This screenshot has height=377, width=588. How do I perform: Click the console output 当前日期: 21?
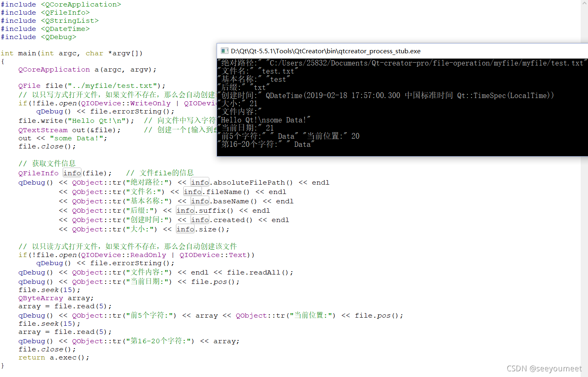(x=246, y=128)
